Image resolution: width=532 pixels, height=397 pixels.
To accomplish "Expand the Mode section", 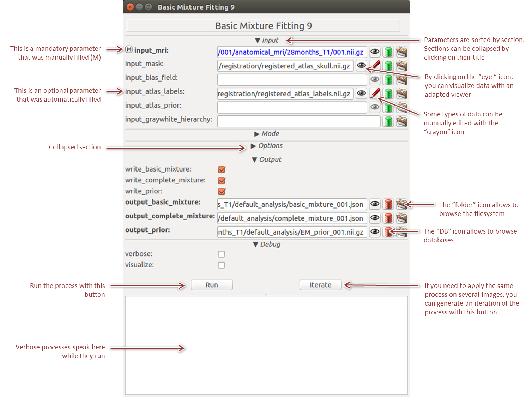I will (x=267, y=134).
